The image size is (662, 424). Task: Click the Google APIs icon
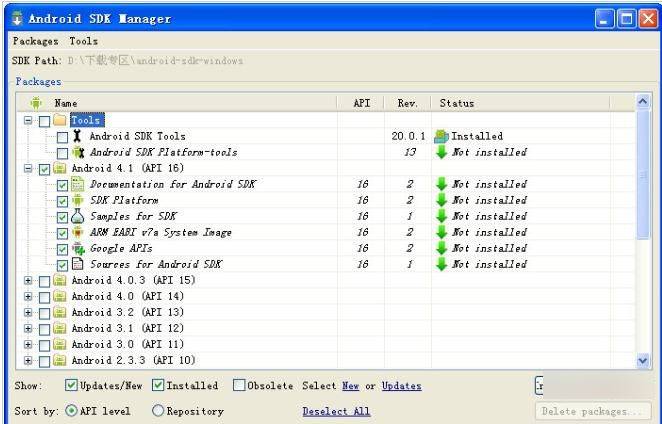pyautogui.click(x=78, y=248)
